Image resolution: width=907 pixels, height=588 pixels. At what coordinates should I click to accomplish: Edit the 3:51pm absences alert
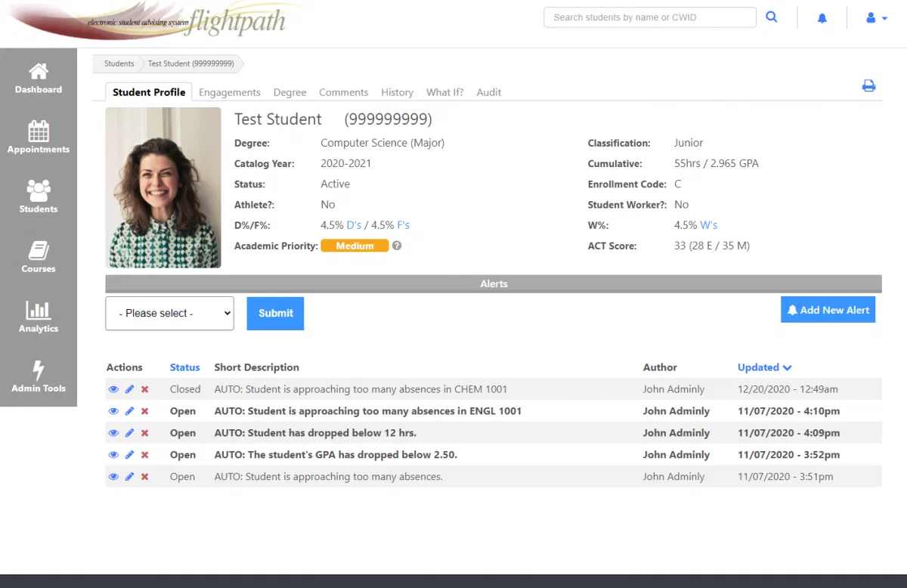[129, 477]
